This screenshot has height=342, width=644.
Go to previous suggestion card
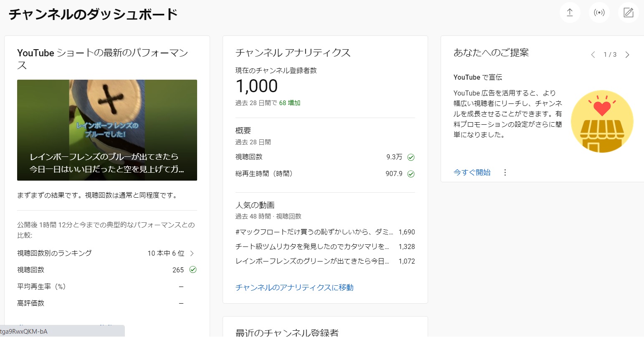(x=593, y=55)
